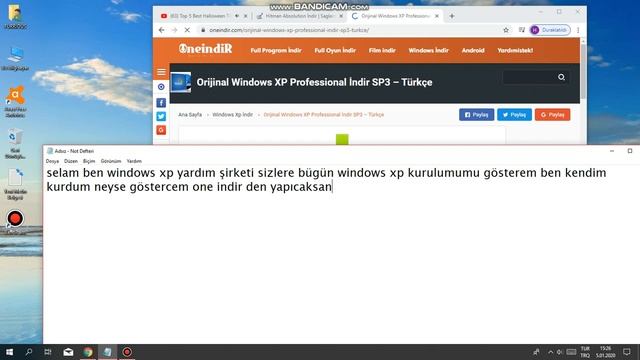The height and width of the screenshot is (360, 640).
Task: Open the Dosya menu in Notepad
Action: [x=52, y=161]
